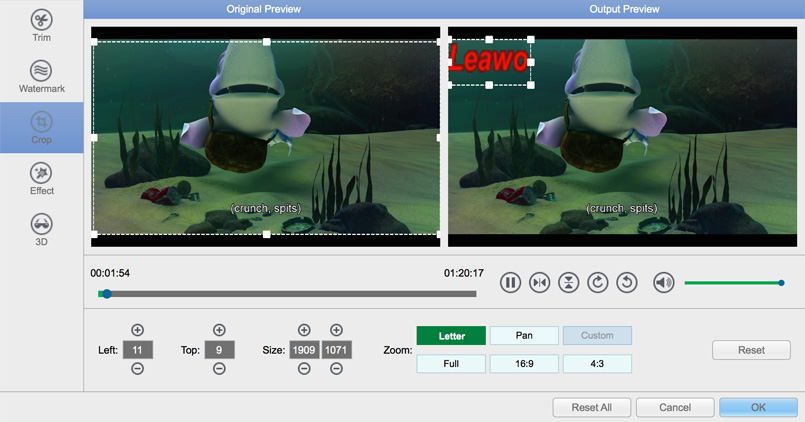Select the Crop tool in sidebar
Screen dimensions: 805x422
[x=42, y=127]
